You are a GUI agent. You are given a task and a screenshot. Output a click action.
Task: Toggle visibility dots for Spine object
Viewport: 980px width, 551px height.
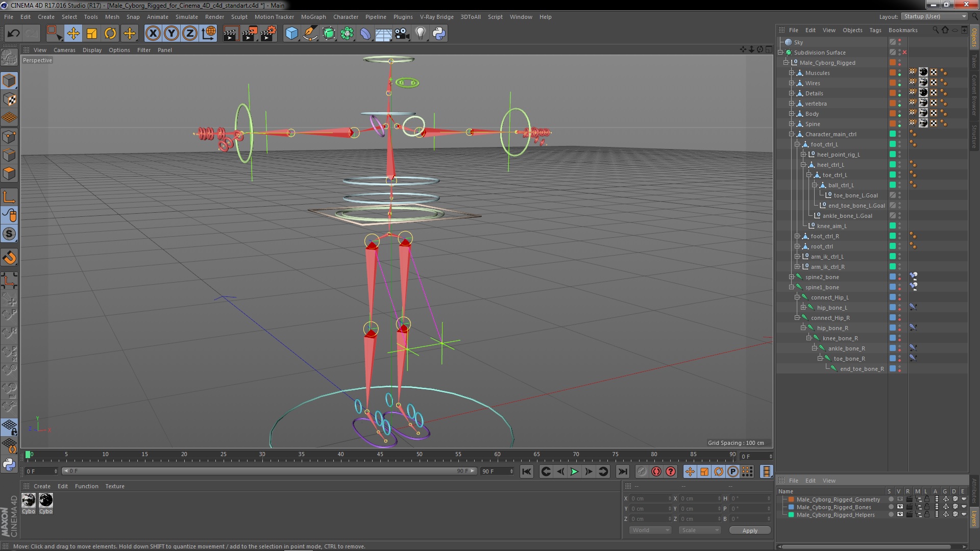900,124
